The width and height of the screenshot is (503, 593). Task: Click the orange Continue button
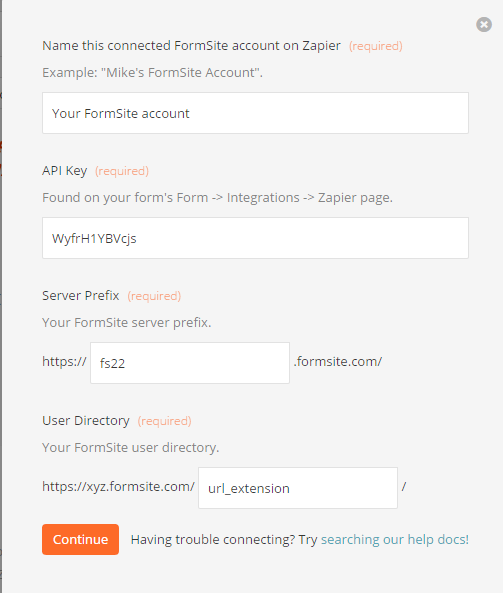[81, 539]
